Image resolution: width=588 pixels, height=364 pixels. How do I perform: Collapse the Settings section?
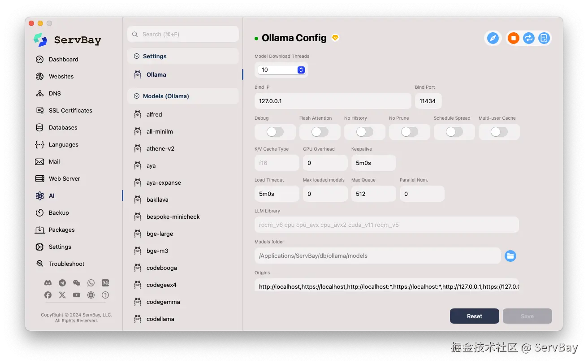[x=183, y=56]
